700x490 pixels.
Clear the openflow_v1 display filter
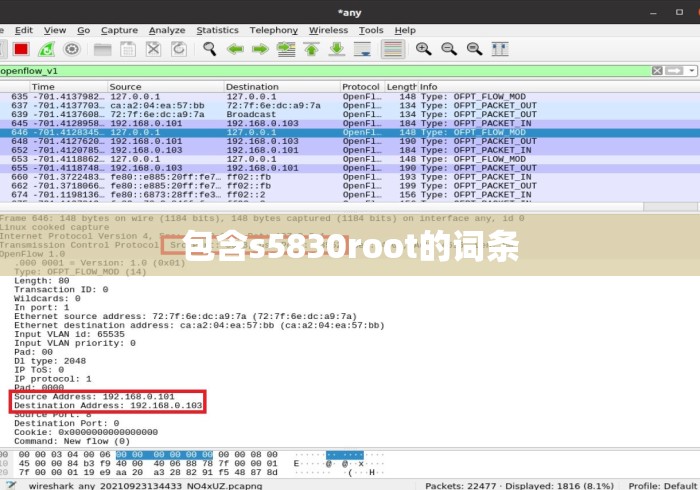point(657,71)
